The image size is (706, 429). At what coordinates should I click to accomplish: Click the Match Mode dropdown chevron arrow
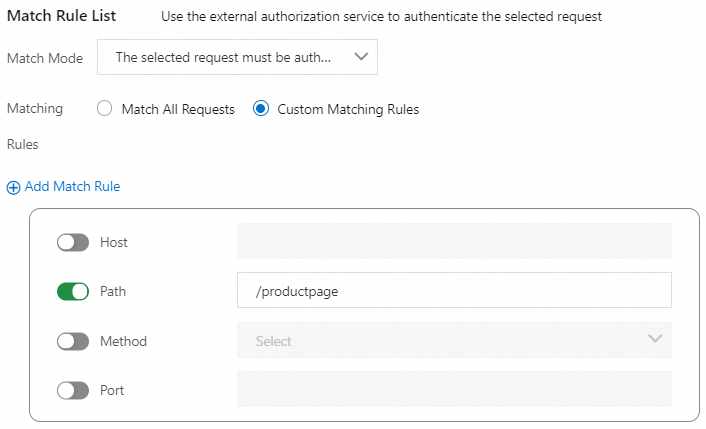361,58
